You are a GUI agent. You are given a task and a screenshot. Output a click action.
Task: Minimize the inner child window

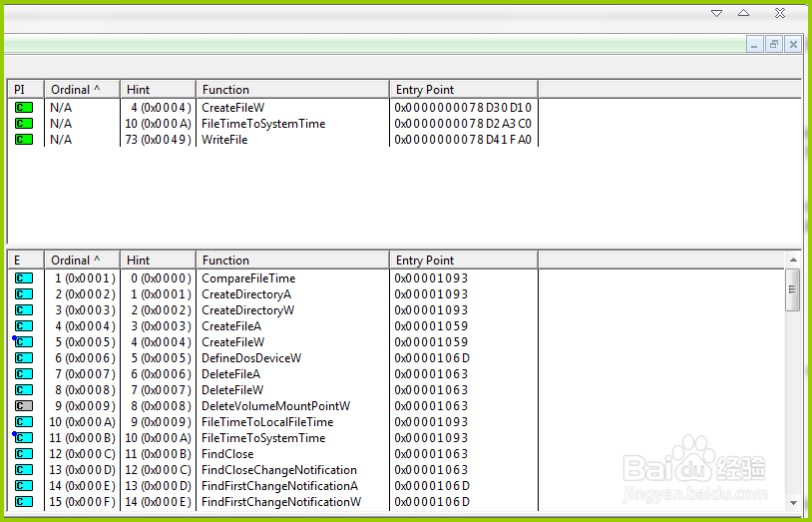click(x=754, y=45)
